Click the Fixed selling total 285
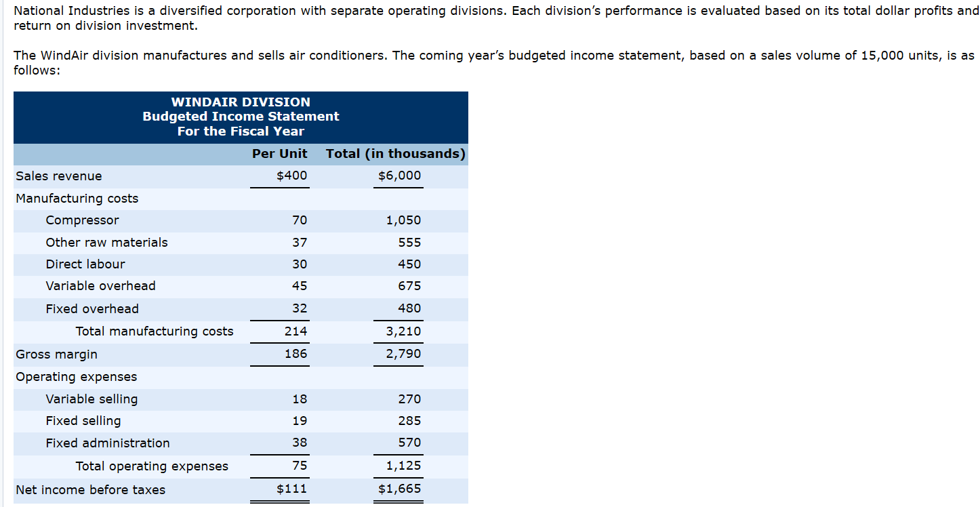This screenshot has height=507, width=980. coord(409,421)
